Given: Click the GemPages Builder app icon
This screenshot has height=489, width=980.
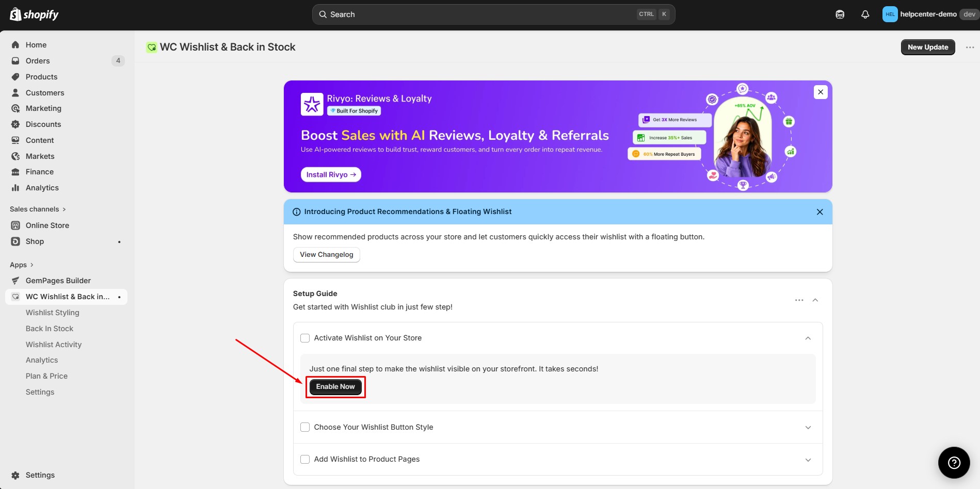Looking at the screenshot, I should pos(15,281).
